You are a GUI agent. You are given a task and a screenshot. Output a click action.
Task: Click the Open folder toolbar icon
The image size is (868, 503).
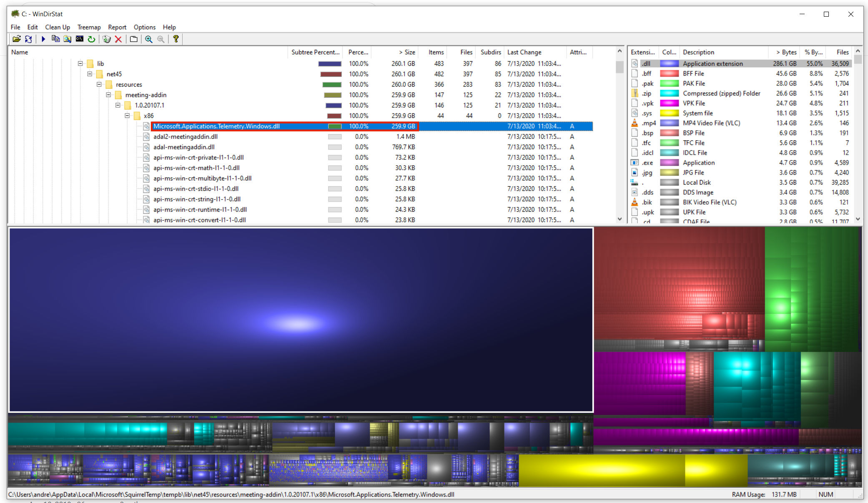[16, 39]
